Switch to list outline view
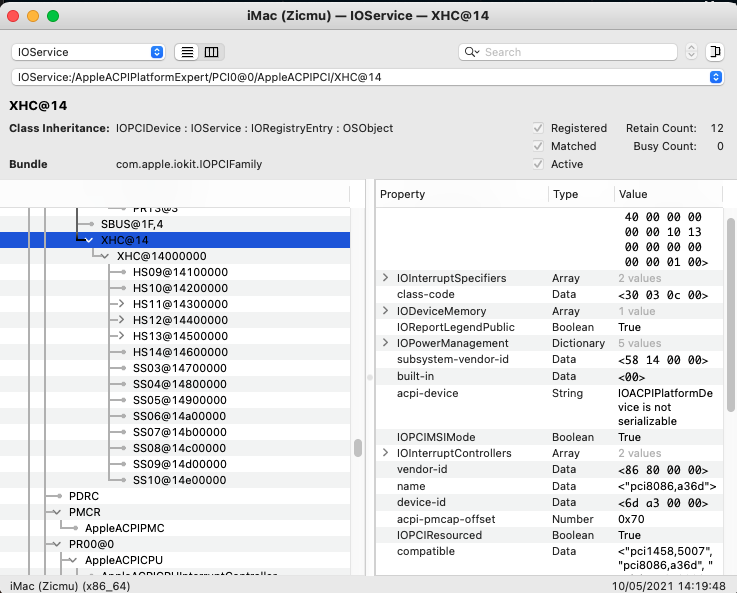This screenshot has width=737, height=593. (187, 52)
